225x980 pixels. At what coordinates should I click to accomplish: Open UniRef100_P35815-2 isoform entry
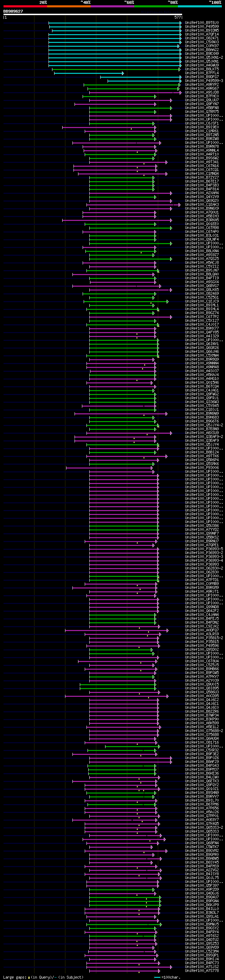[204, 638]
